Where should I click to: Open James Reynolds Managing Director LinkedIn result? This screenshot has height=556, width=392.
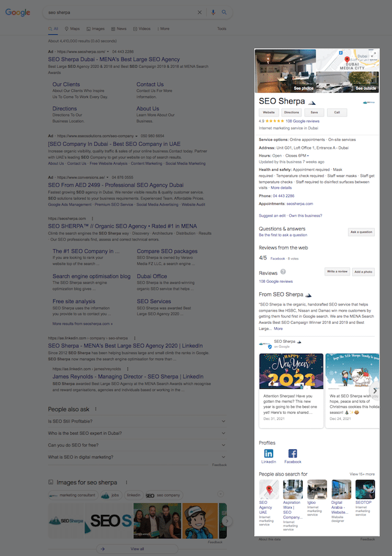128,377
